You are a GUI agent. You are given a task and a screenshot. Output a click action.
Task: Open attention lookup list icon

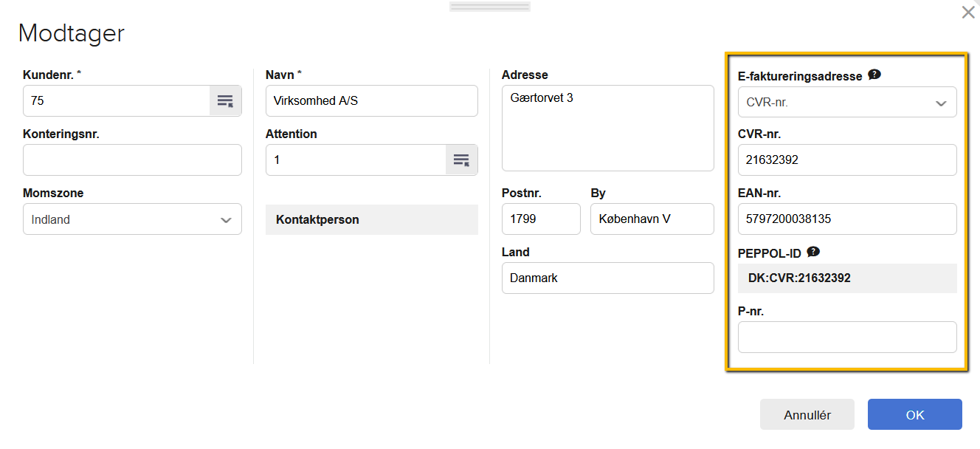coord(461,160)
